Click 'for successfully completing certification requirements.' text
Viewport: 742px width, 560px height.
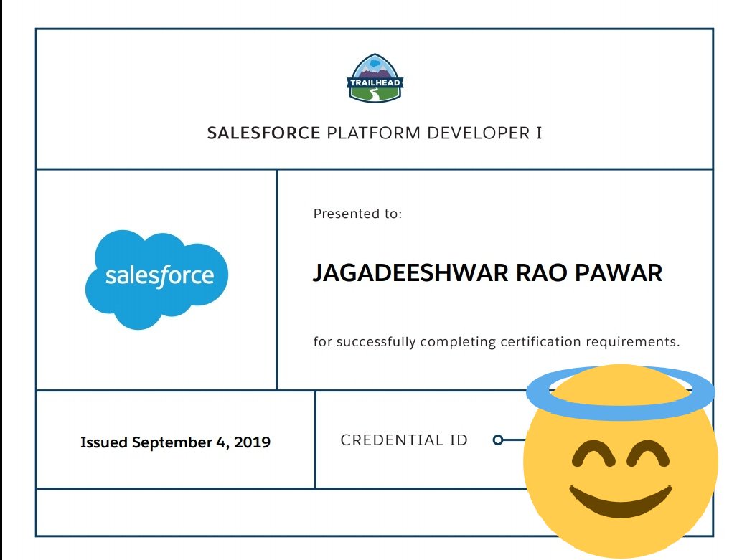[x=497, y=341]
